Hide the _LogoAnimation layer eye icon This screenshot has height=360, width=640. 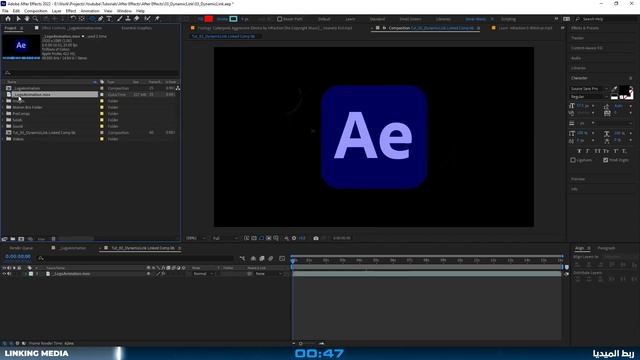point(4,274)
